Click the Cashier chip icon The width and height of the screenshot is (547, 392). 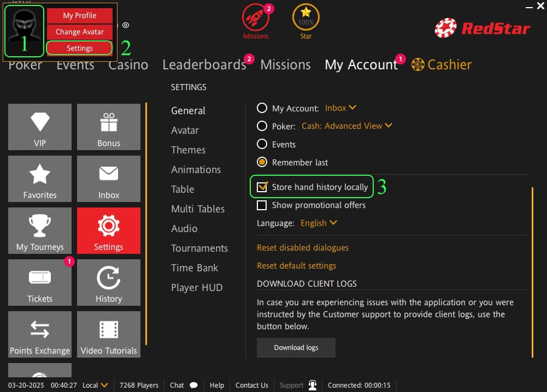point(417,64)
